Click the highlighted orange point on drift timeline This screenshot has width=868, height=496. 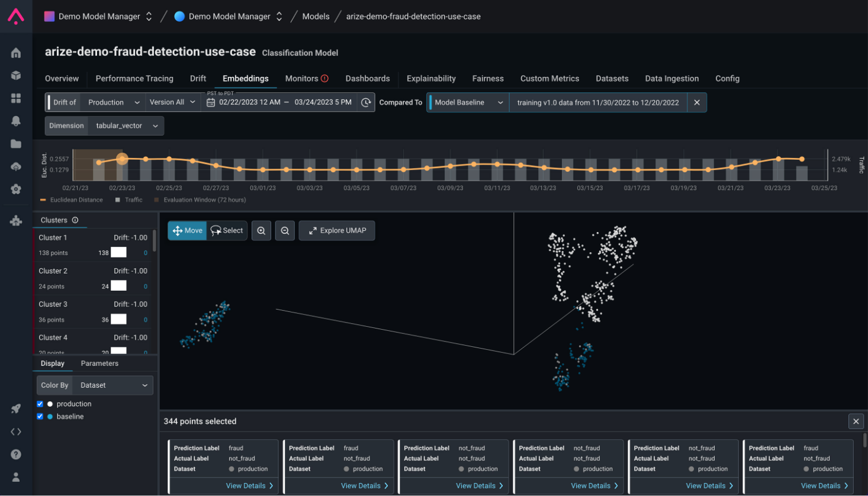point(122,159)
